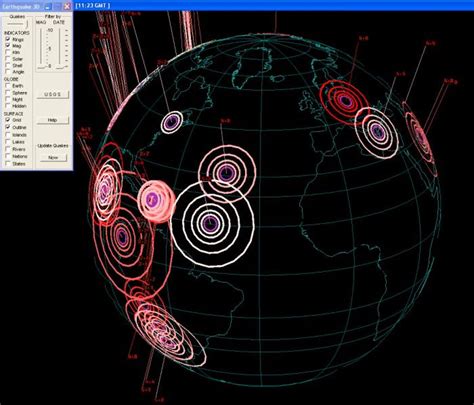
Task: Click the MAG filter slider
Action: pos(41,48)
